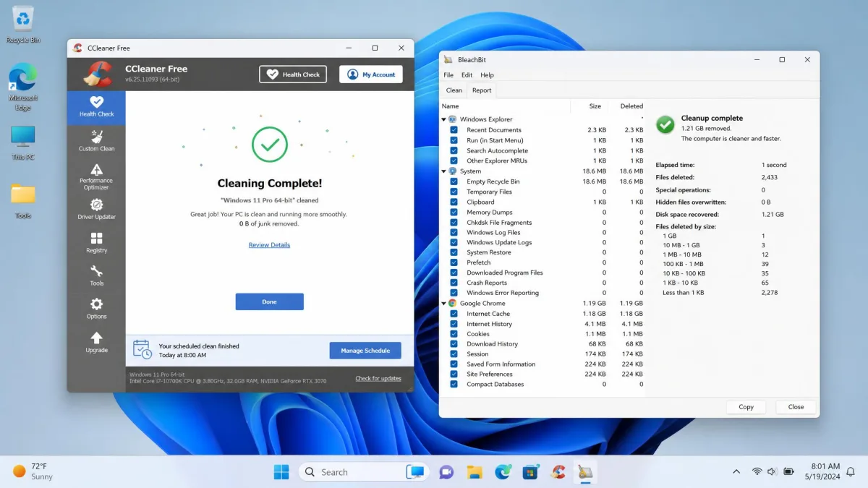Select Saved Form Information row
This screenshot has height=488, width=868.
[542, 364]
